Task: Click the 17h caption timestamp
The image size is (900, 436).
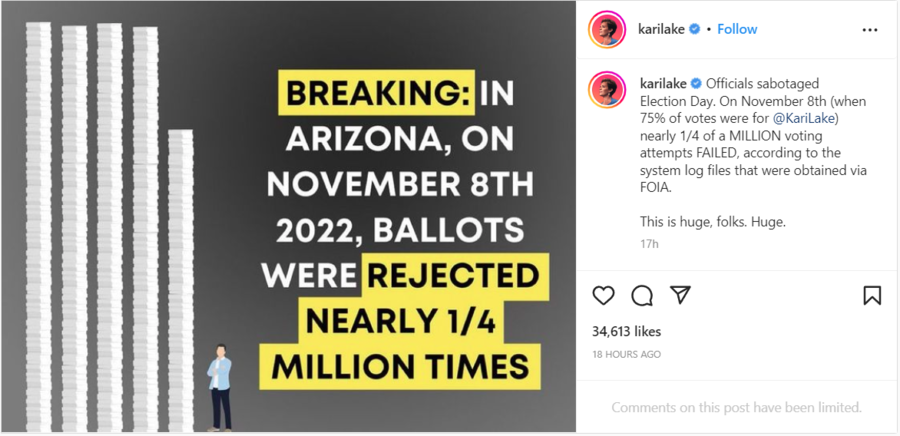Action: coord(649,244)
